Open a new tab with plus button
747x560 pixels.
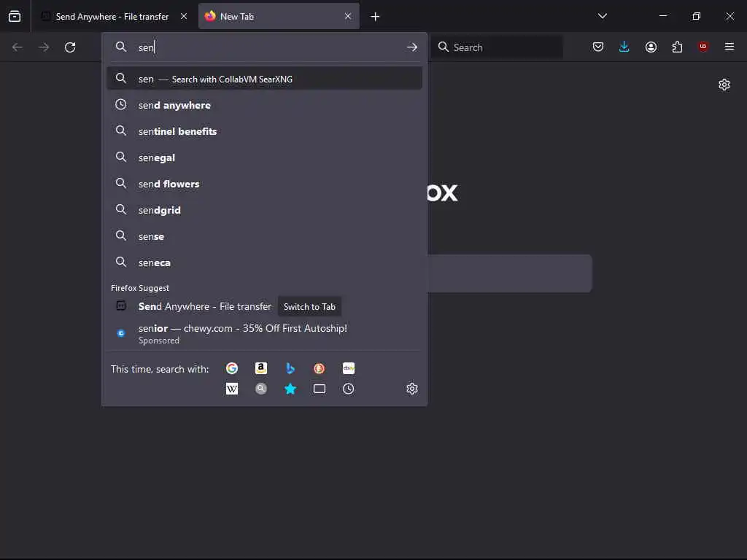[x=376, y=17]
